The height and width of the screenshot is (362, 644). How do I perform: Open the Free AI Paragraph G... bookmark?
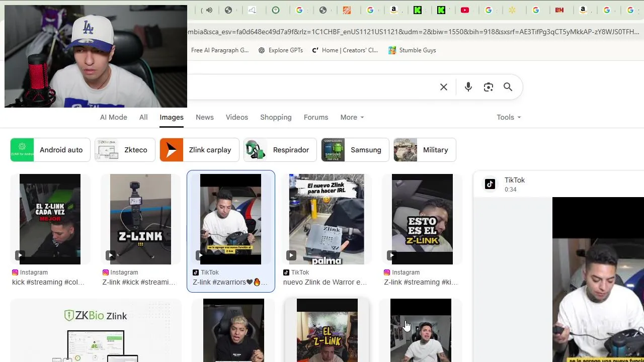pos(220,50)
